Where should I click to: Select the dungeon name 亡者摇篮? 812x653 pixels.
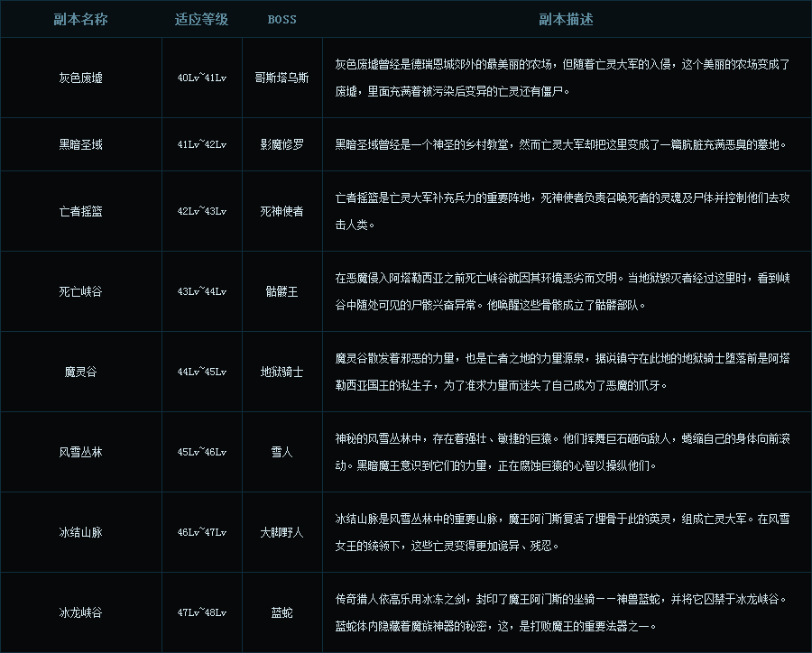[x=81, y=211]
